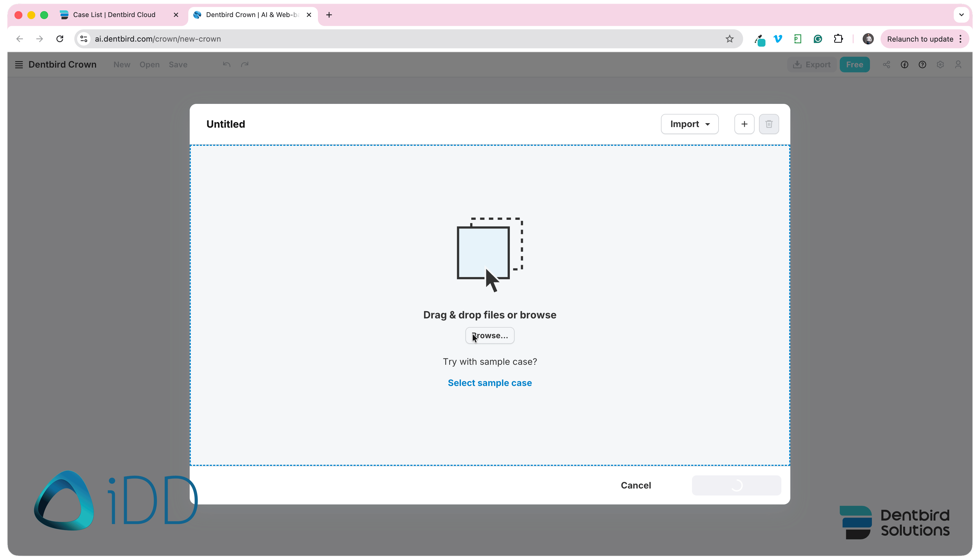Open the user account icon in header
The image size is (980, 560).
click(x=958, y=65)
